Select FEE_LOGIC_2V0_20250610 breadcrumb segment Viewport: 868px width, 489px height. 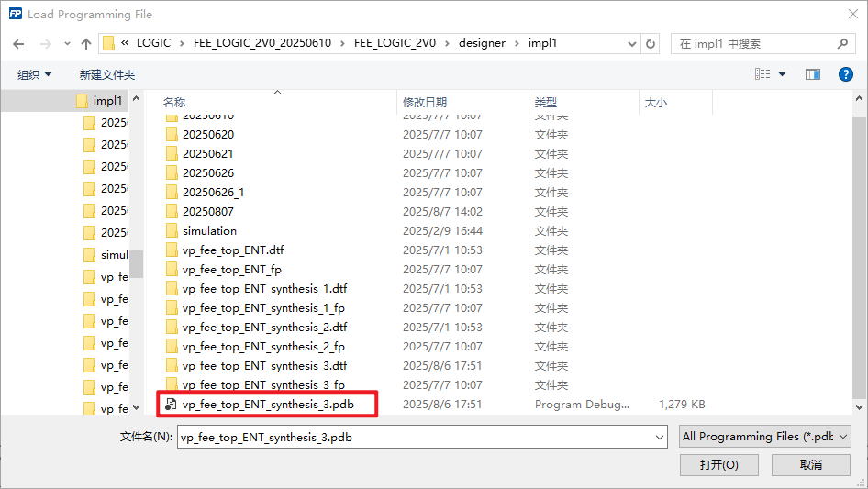[x=262, y=43]
